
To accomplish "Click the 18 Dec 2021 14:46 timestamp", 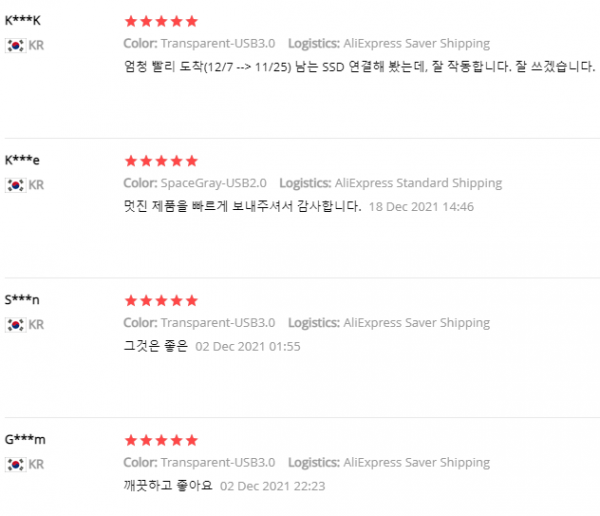I will (x=421, y=207).
